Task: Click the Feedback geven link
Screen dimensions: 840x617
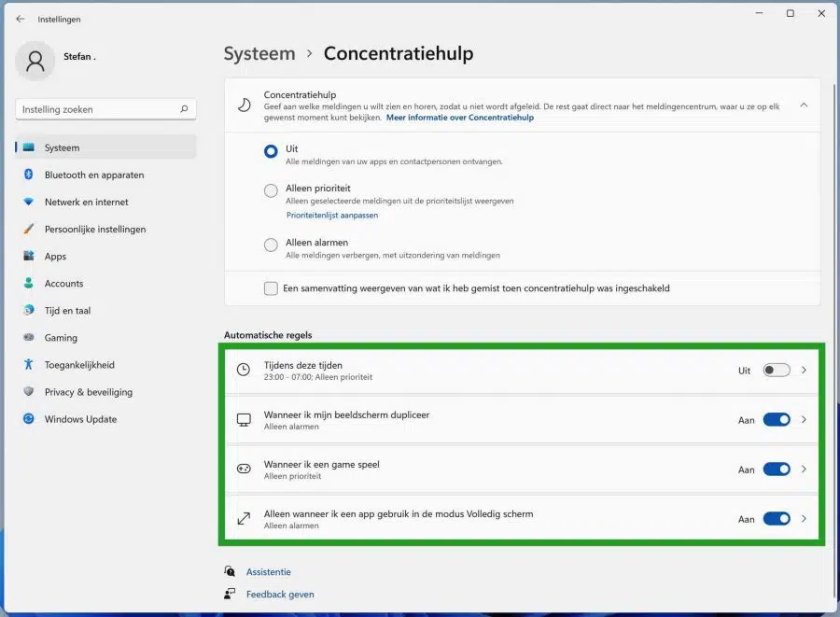Action: (280, 594)
